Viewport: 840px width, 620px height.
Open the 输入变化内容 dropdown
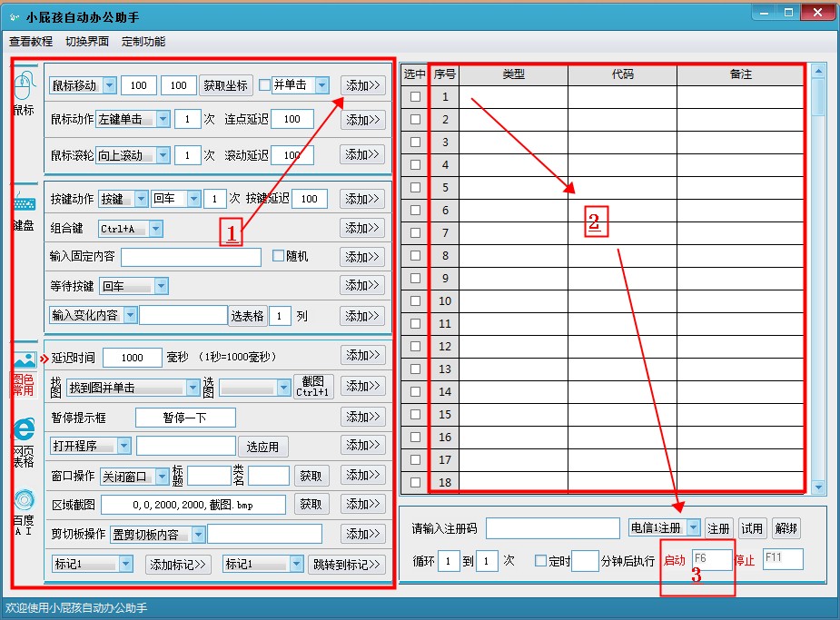(130, 315)
